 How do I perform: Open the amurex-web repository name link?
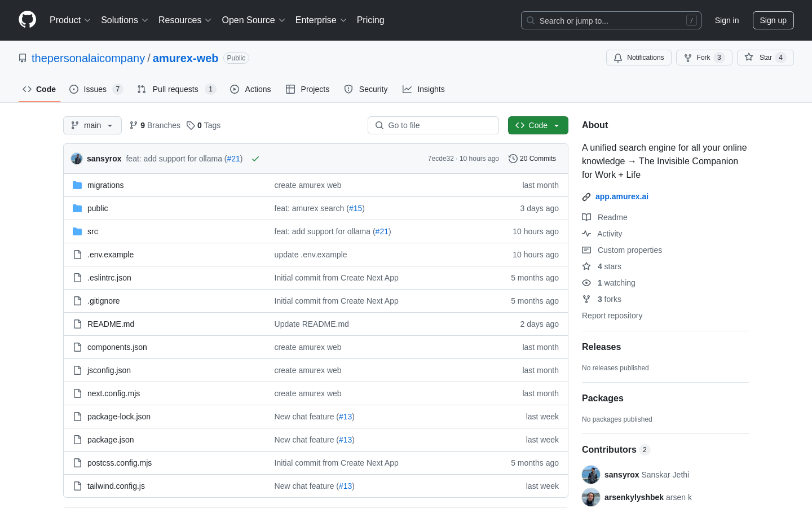[x=186, y=58]
